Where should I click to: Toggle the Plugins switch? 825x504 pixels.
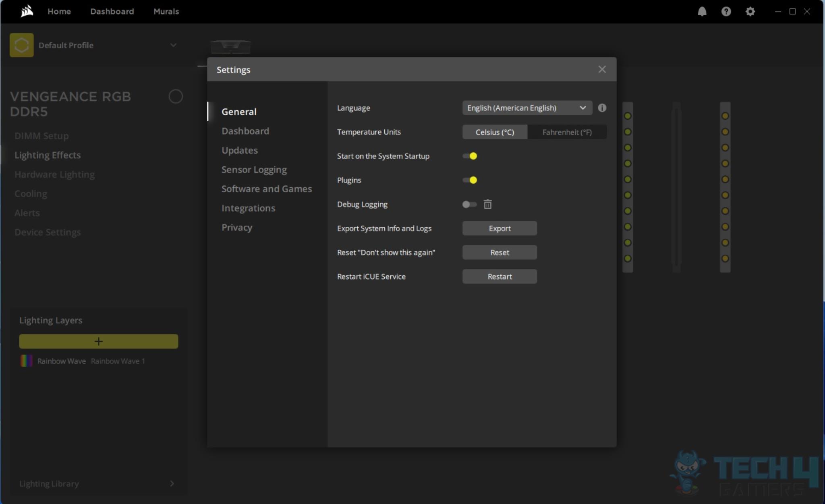[x=470, y=180]
